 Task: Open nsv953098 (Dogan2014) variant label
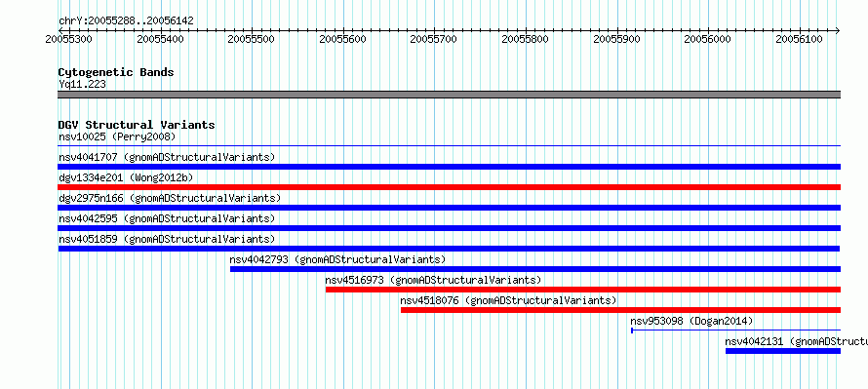[692, 321]
